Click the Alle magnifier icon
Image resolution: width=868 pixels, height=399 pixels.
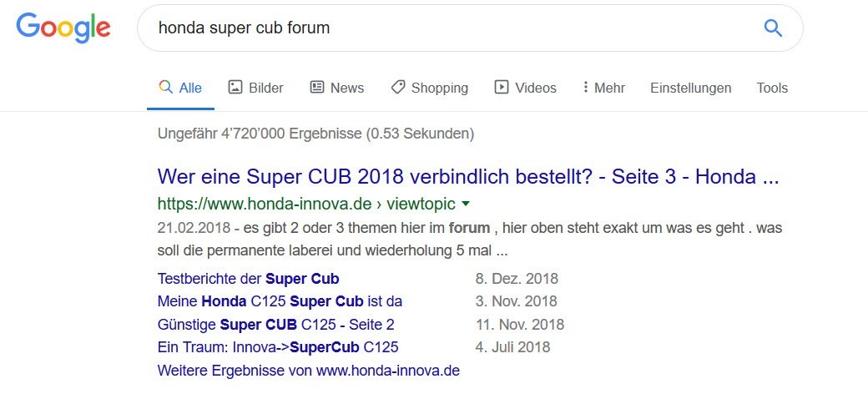165,87
